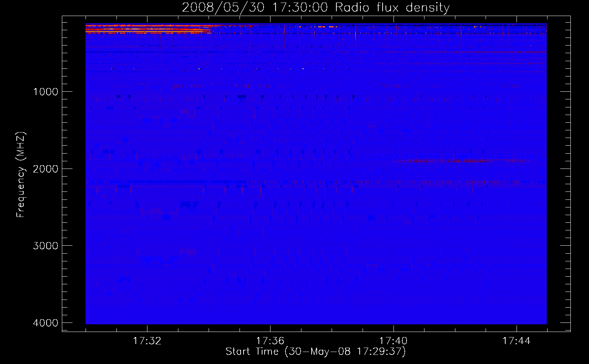
Task: Click the 'Start Time (30-May-08 17:29:37)' axis label
Action: tap(316, 352)
